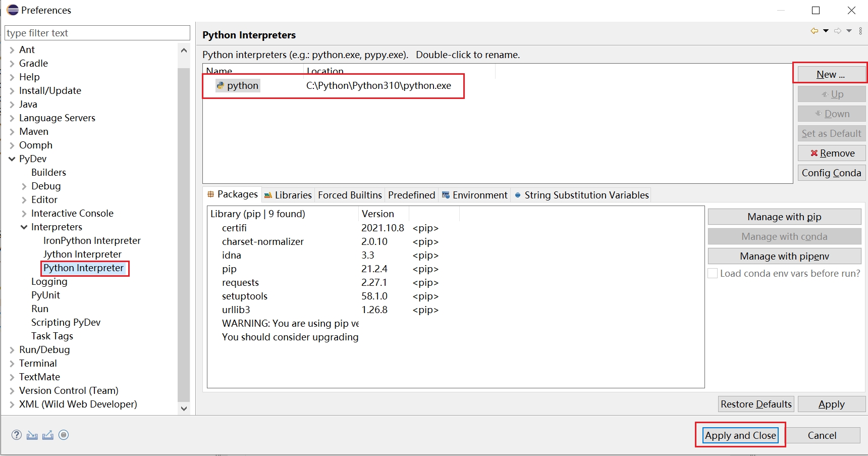Image resolution: width=868 pixels, height=456 pixels.
Task: Select XML (Wild Web Developer) item
Action: tap(78, 404)
